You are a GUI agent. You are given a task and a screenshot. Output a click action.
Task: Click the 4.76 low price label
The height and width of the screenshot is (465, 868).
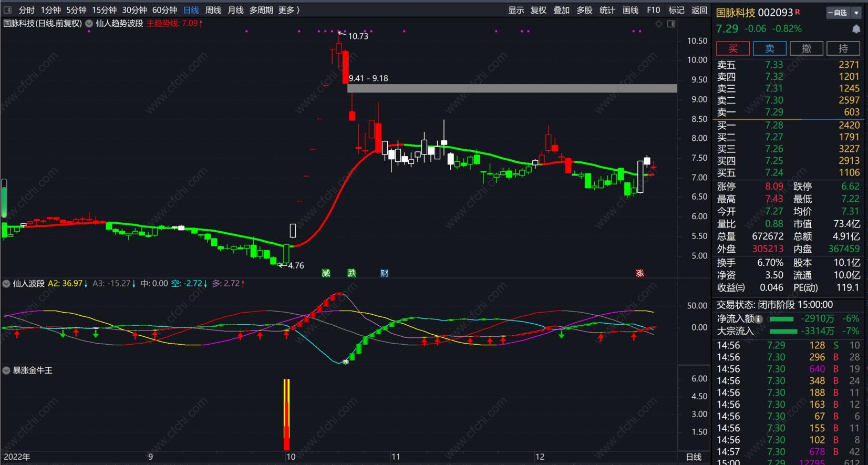coord(296,265)
